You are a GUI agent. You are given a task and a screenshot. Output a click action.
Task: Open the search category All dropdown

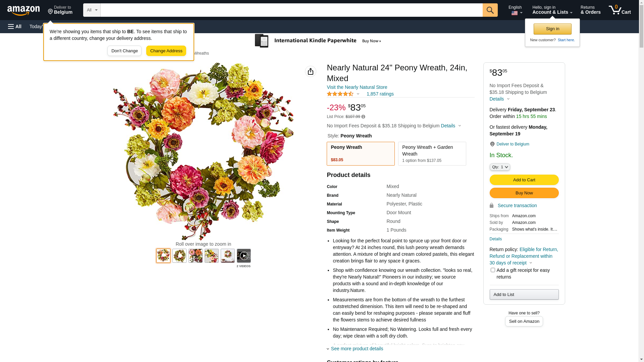pos(92,10)
